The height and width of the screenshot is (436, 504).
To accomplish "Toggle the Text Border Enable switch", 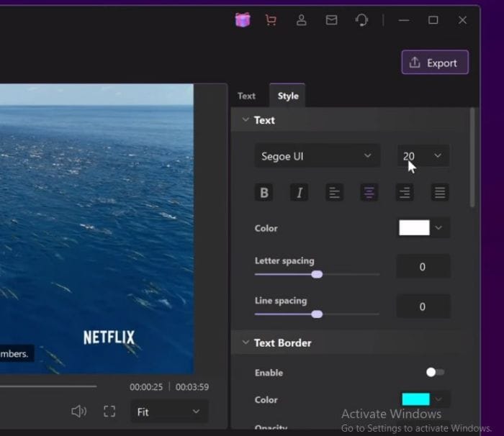I will 435,373.
